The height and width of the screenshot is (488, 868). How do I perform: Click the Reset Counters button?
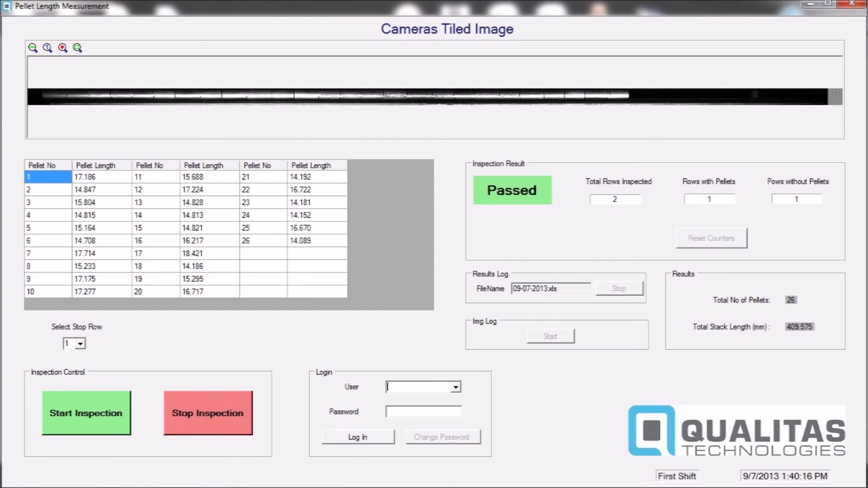712,238
